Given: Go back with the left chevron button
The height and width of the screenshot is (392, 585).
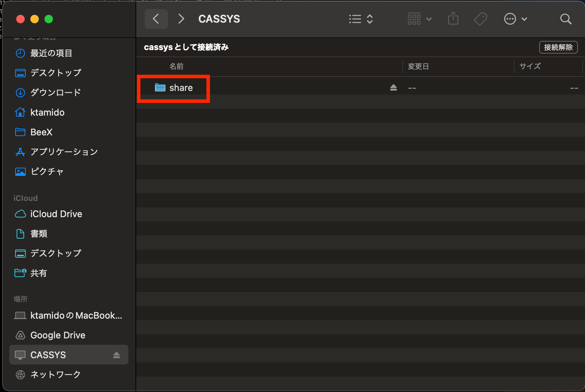Looking at the screenshot, I should (156, 19).
